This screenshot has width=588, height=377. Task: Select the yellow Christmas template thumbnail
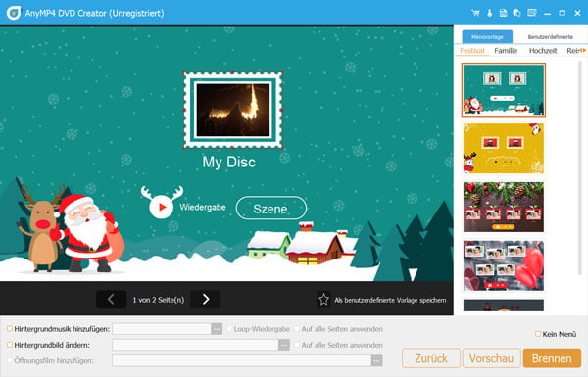pyautogui.click(x=504, y=149)
